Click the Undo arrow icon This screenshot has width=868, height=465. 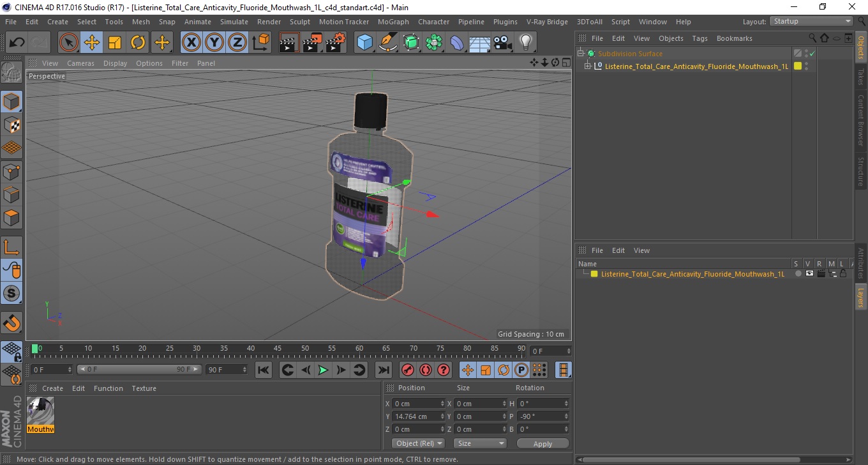pos(17,43)
